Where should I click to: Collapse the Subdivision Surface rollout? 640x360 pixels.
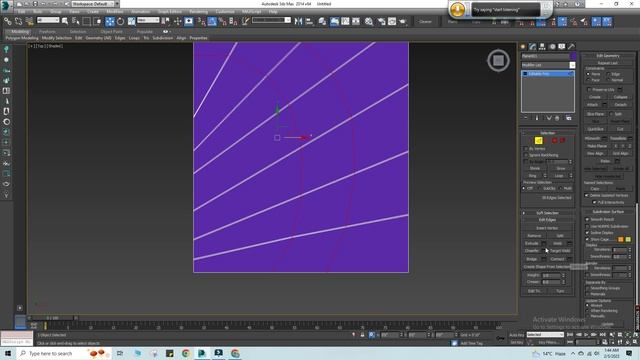pyautogui.click(x=608, y=212)
